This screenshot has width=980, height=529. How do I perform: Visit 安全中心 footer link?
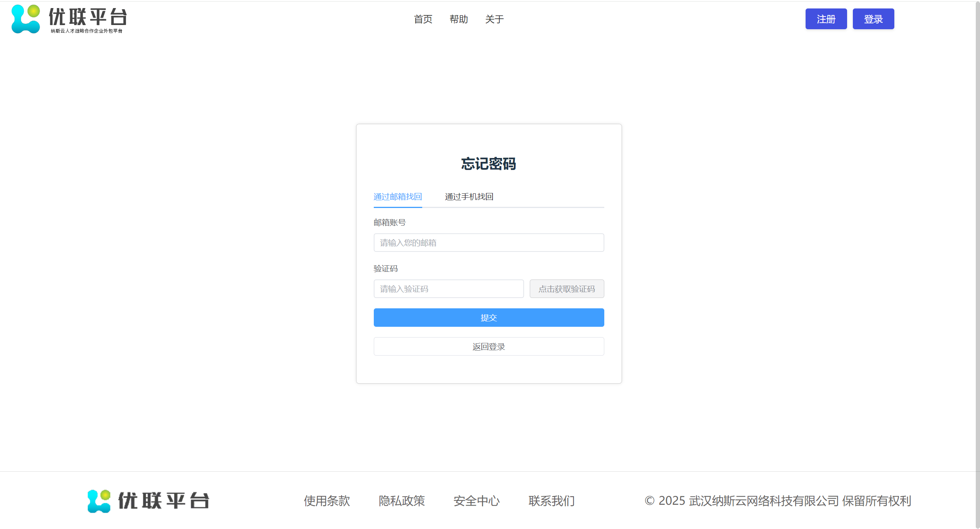tap(476, 501)
